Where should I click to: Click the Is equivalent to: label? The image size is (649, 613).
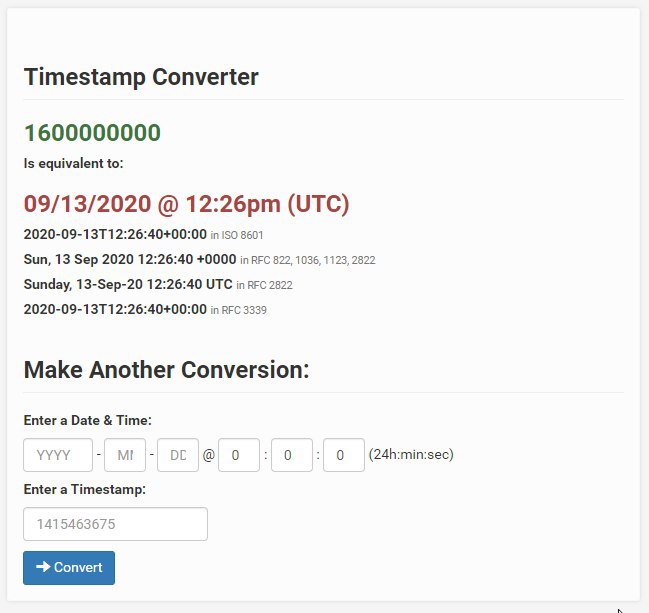(74, 163)
